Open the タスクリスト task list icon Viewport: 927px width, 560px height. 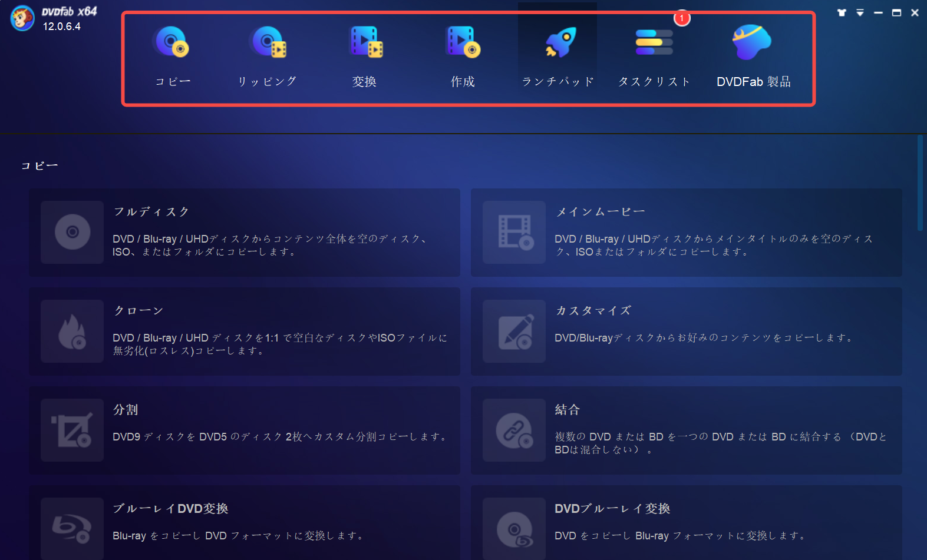coord(654,42)
